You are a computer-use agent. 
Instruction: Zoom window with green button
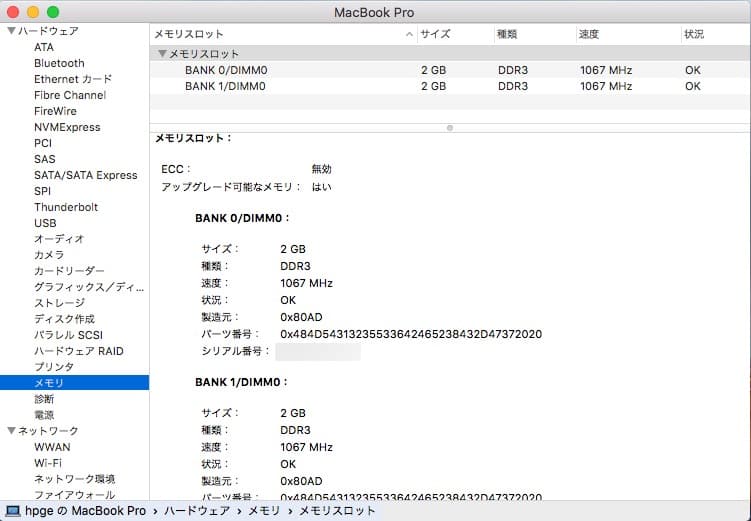click(53, 12)
